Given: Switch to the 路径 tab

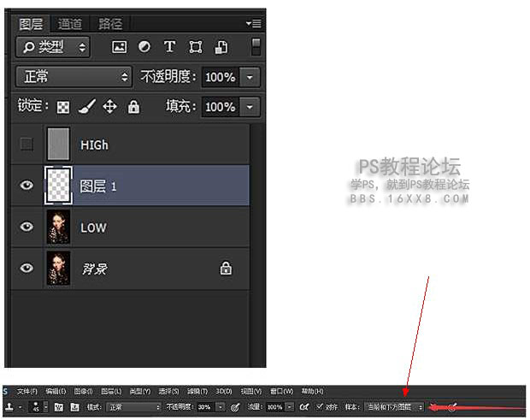Looking at the screenshot, I should coord(109,24).
